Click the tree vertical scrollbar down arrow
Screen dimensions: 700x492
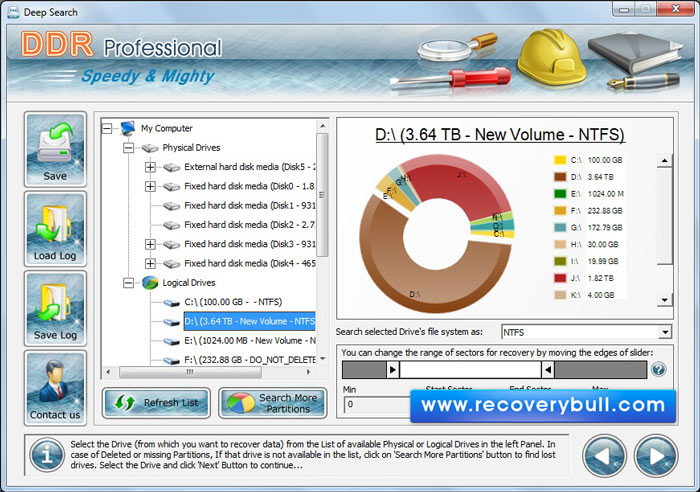click(x=322, y=359)
